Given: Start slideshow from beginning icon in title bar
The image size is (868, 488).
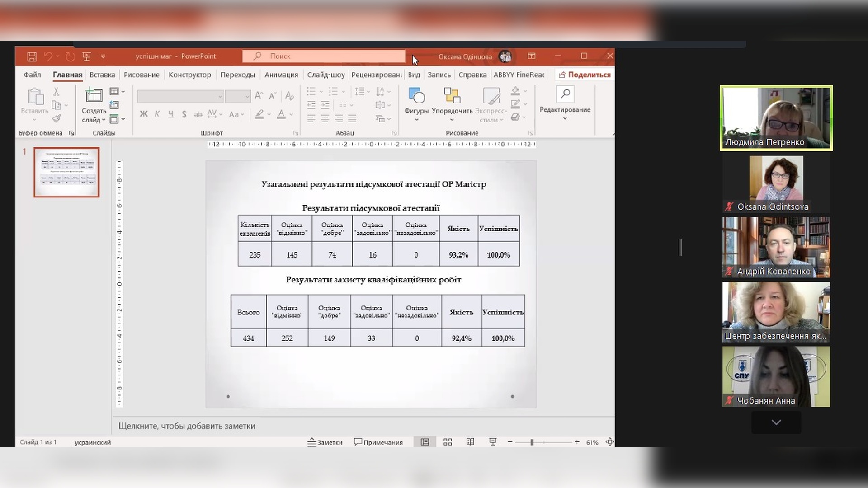Looking at the screenshot, I should 86,56.
